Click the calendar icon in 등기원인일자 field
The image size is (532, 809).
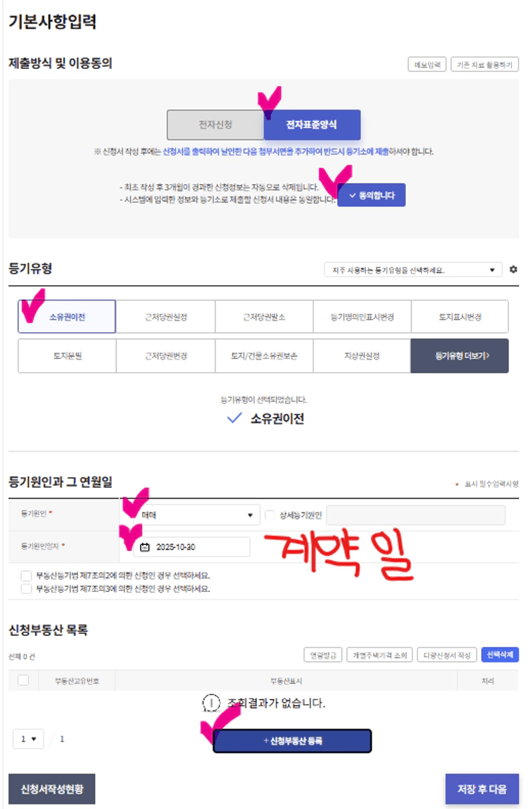pos(145,547)
